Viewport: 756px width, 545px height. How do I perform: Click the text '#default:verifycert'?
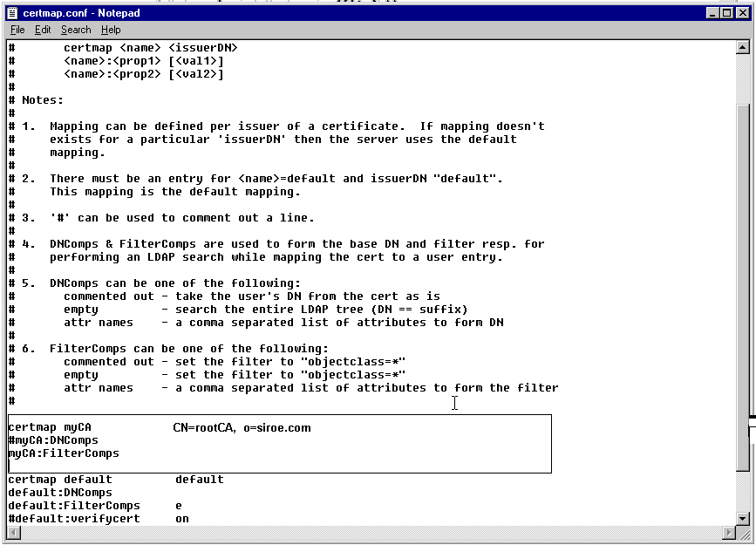tap(74, 519)
